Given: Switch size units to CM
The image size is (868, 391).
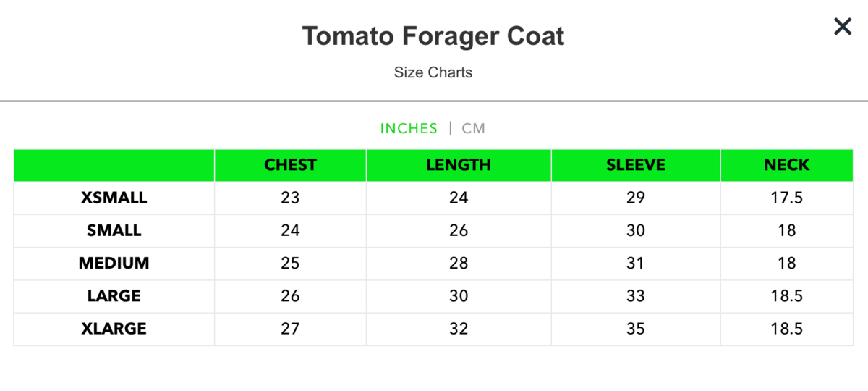Looking at the screenshot, I should (474, 128).
